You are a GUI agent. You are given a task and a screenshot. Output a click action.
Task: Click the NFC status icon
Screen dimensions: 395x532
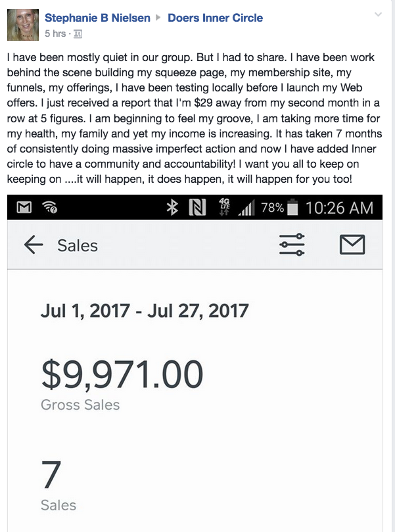tap(197, 208)
